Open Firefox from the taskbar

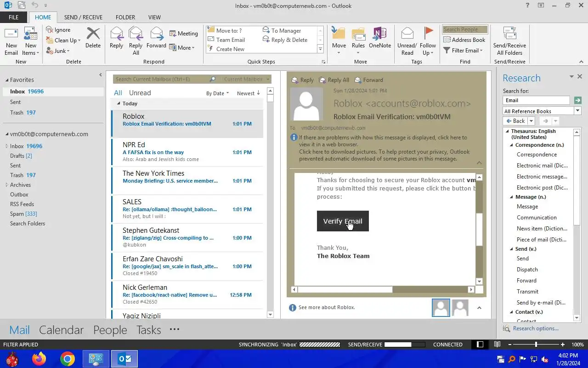(39, 359)
